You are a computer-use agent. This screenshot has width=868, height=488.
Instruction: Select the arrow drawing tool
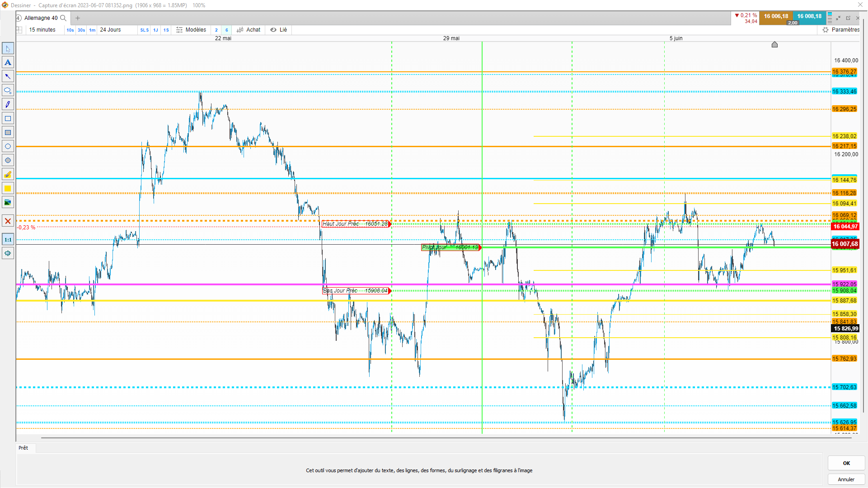tap(8, 76)
